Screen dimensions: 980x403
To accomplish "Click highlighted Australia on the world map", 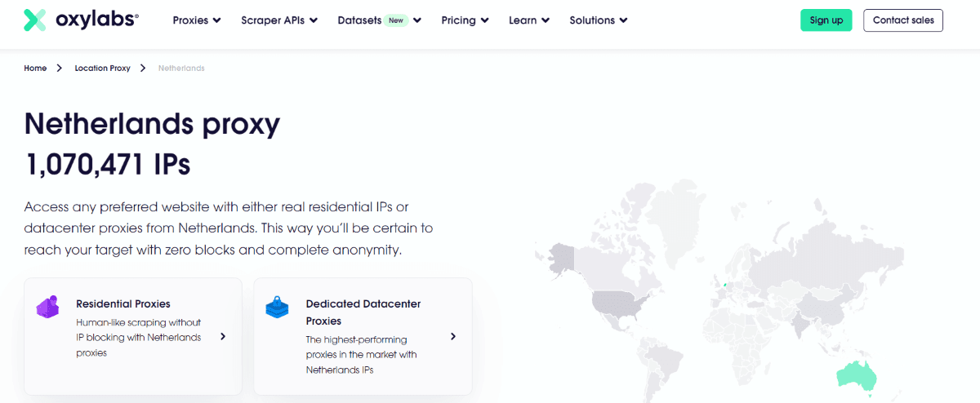I will (x=857, y=376).
